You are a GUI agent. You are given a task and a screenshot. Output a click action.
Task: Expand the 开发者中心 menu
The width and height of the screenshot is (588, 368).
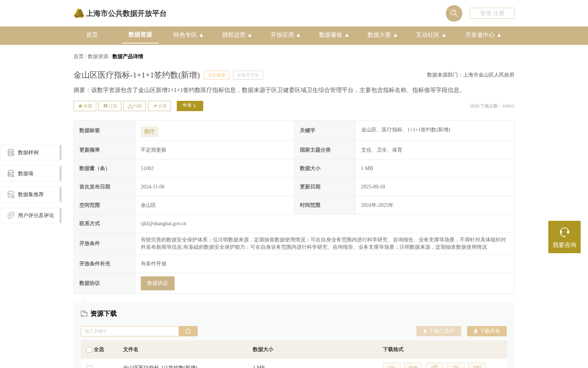tap(483, 35)
